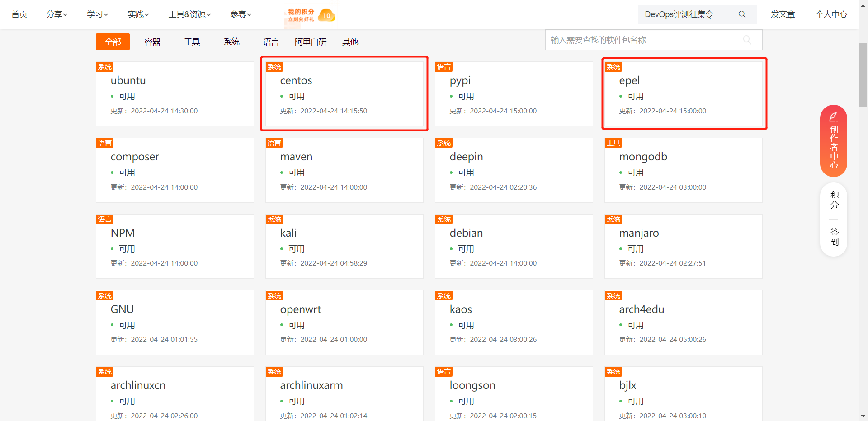Open the archlinuxarm mirror card
Viewport: 868px width, 421px height.
(344, 394)
